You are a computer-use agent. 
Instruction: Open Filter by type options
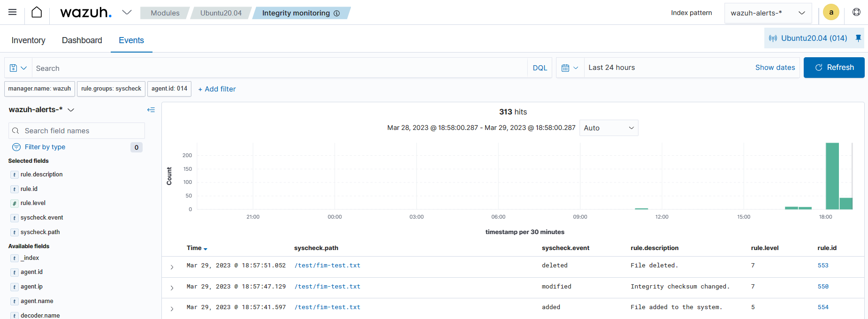[45, 147]
